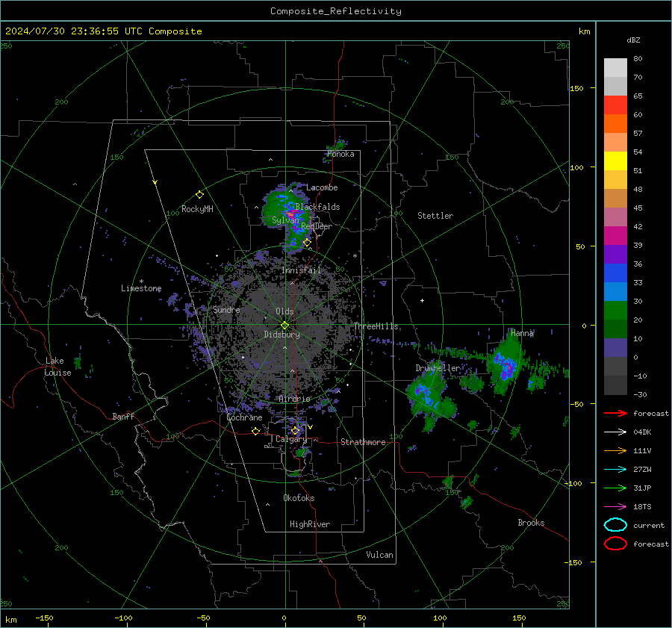Click the Lake Louise label
This screenshot has width=672, height=628.
click(57, 367)
